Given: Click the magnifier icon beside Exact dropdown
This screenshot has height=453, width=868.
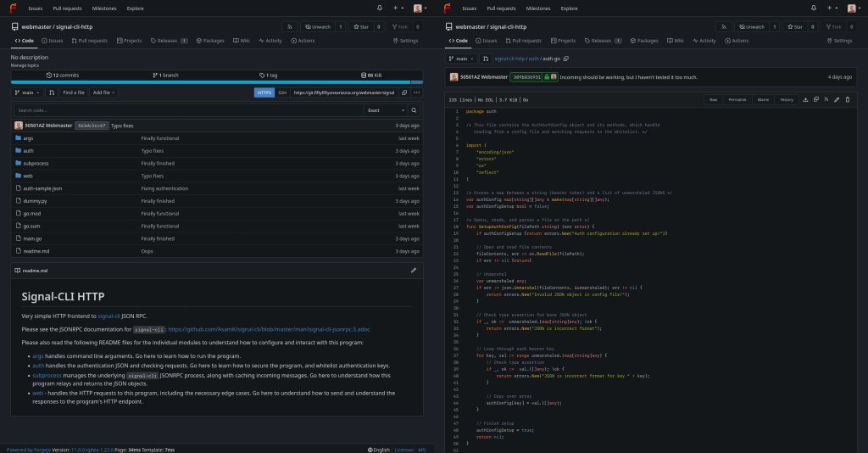Looking at the screenshot, I should (414, 110).
